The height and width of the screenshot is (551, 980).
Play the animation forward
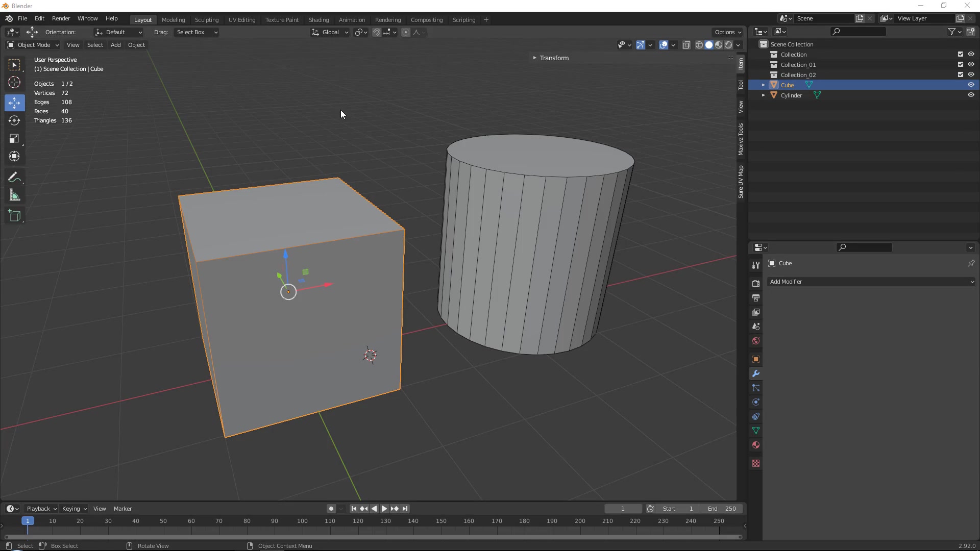[384, 509]
